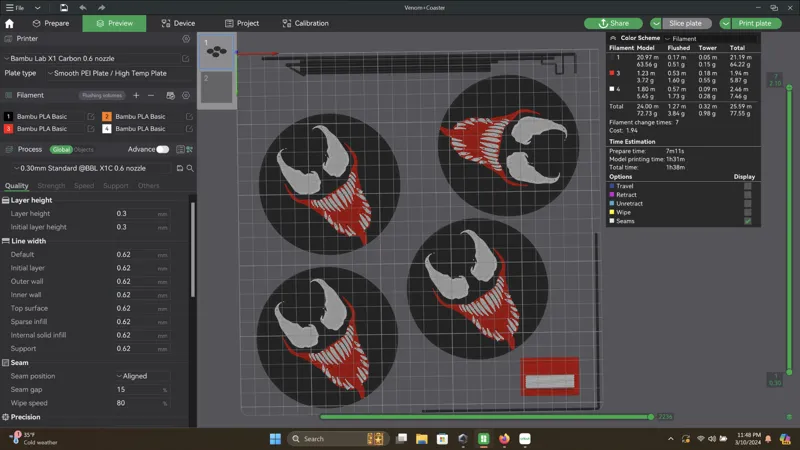Open File Explorer from taskbar
800x450 pixels.
point(421,439)
